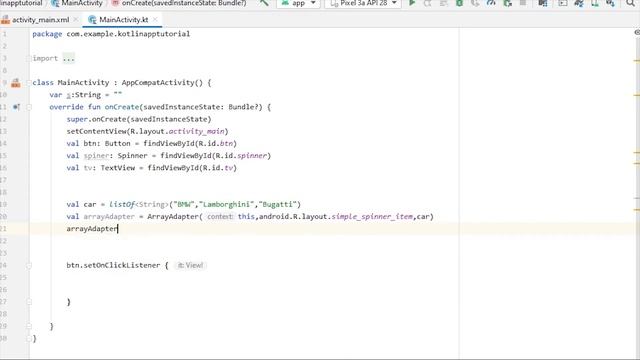Click 'savedInstanceState' inside super.onCreate call
Viewport: 640px width, 360px height.
pos(169,119)
